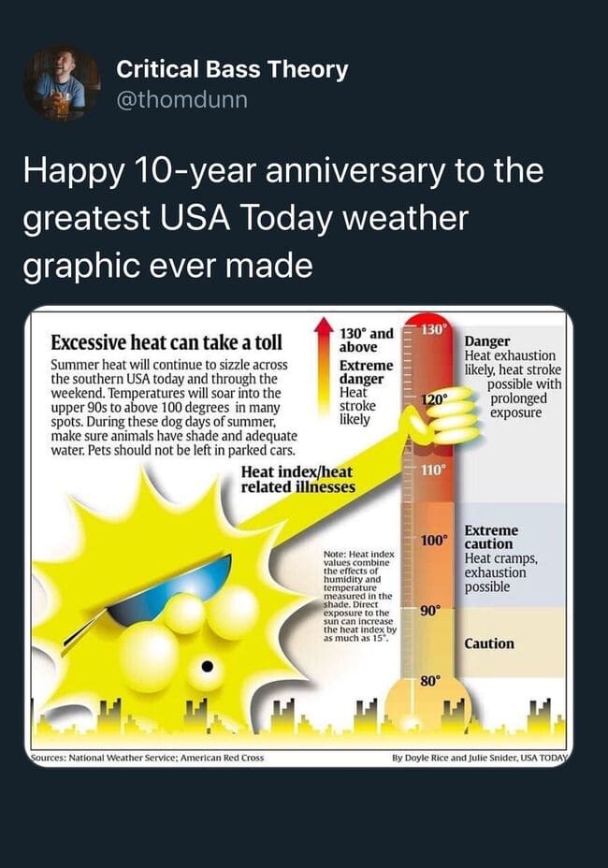Click the beige "Caution" band label

point(489,644)
